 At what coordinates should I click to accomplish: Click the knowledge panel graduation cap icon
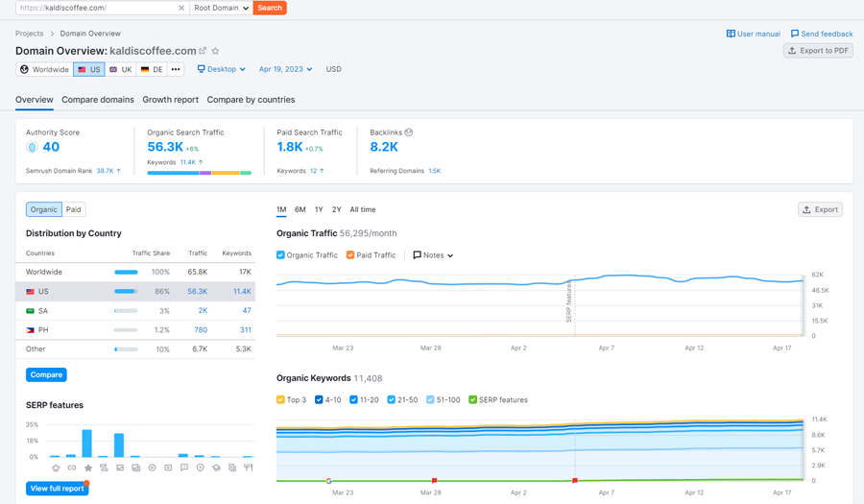coord(216,468)
